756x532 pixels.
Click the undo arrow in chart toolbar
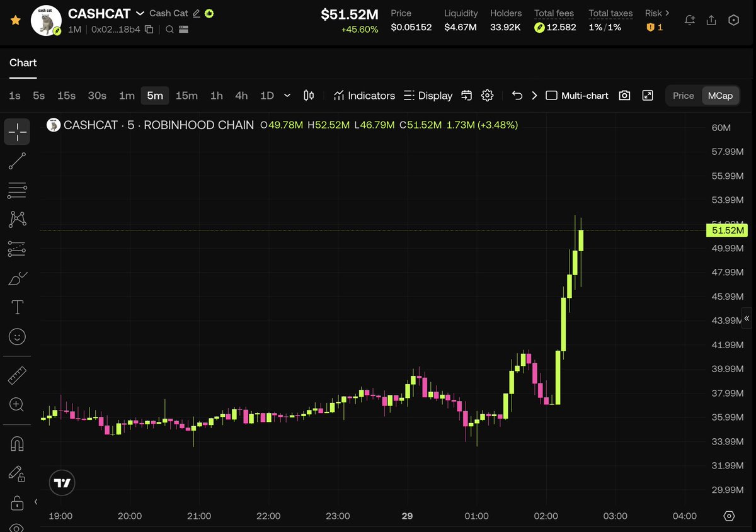pos(517,96)
